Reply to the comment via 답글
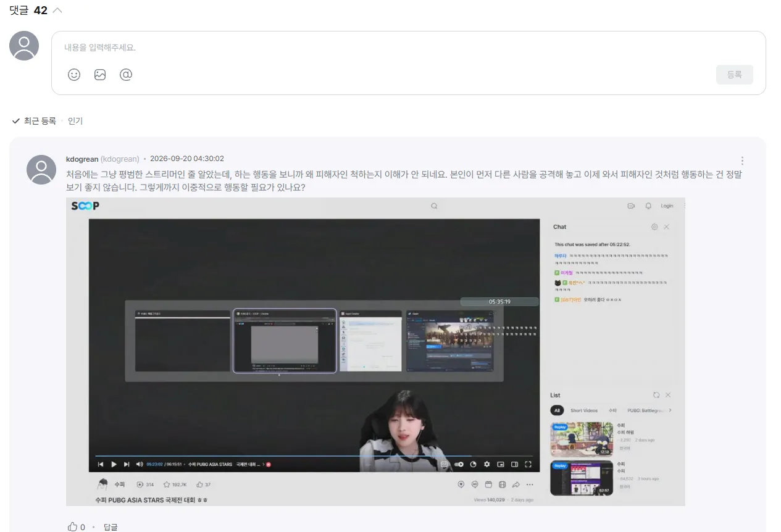 pyautogui.click(x=111, y=527)
